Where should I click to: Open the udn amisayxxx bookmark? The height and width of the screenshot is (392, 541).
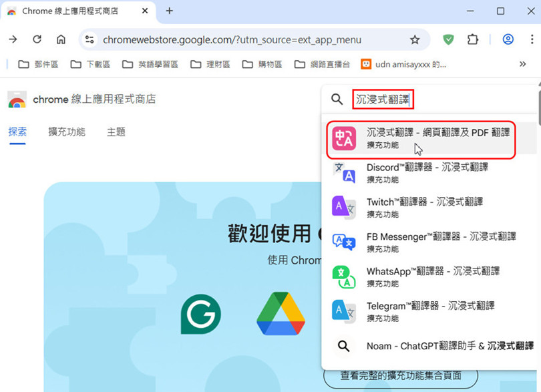coord(403,64)
